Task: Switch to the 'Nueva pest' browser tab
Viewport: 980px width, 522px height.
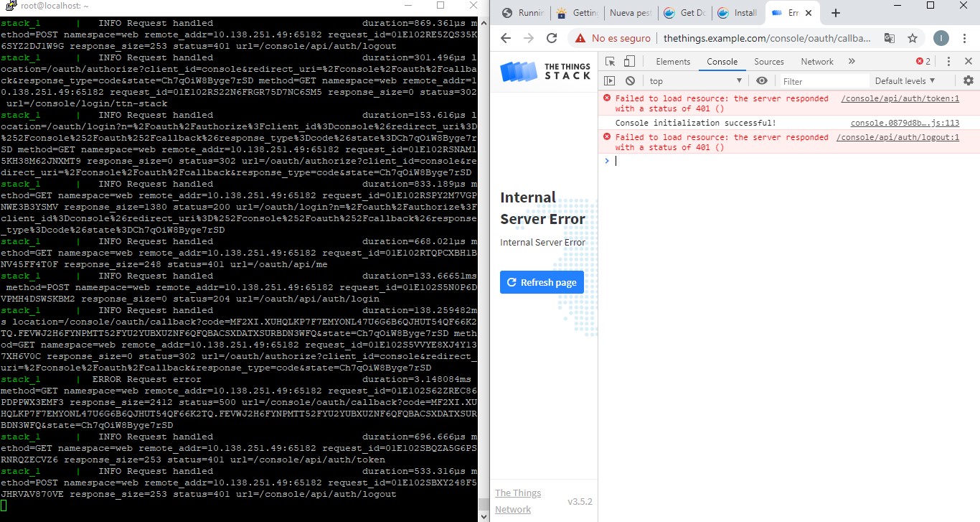Action: click(631, 13)
